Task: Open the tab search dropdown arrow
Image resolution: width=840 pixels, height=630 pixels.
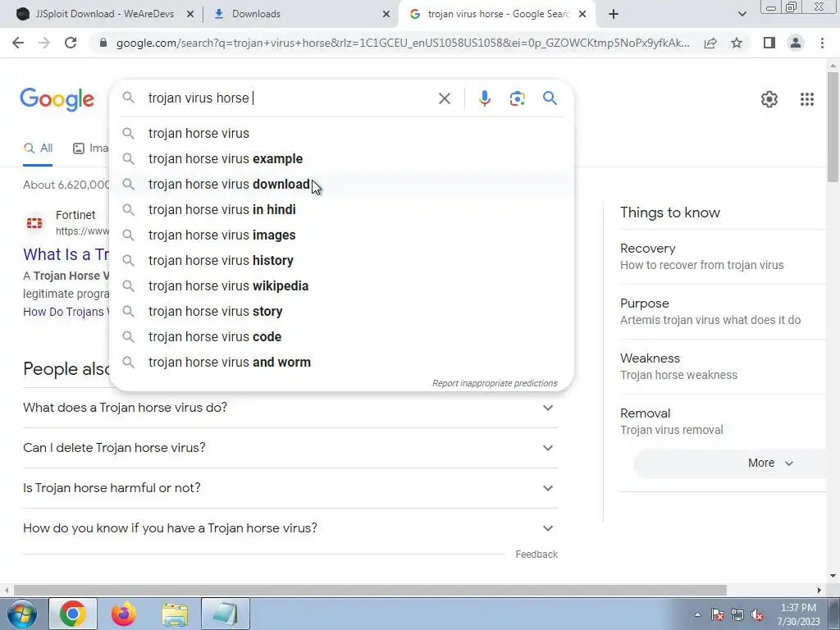Action: click(x=742, y=14)
